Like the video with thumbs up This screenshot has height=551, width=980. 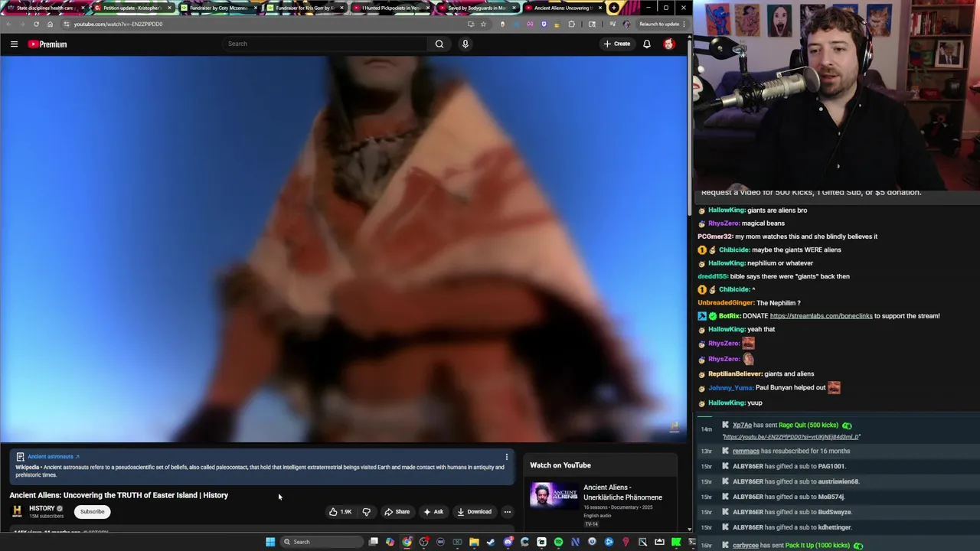[x=340, y=512]
